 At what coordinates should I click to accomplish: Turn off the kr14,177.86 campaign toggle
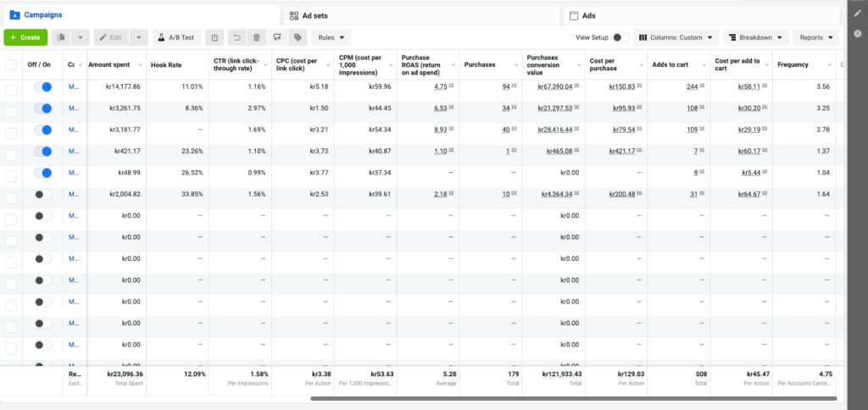[42, 86]
